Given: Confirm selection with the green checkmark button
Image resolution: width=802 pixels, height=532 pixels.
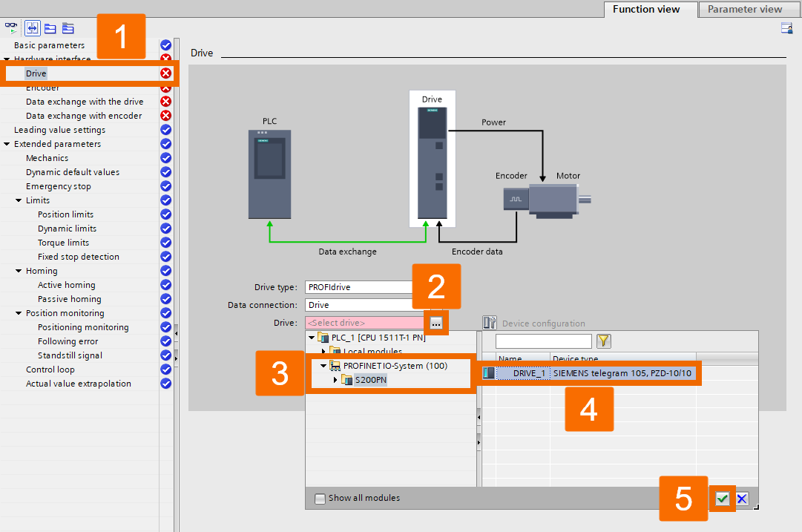Looking at the screenshot, I should click(x=721, y=499).
